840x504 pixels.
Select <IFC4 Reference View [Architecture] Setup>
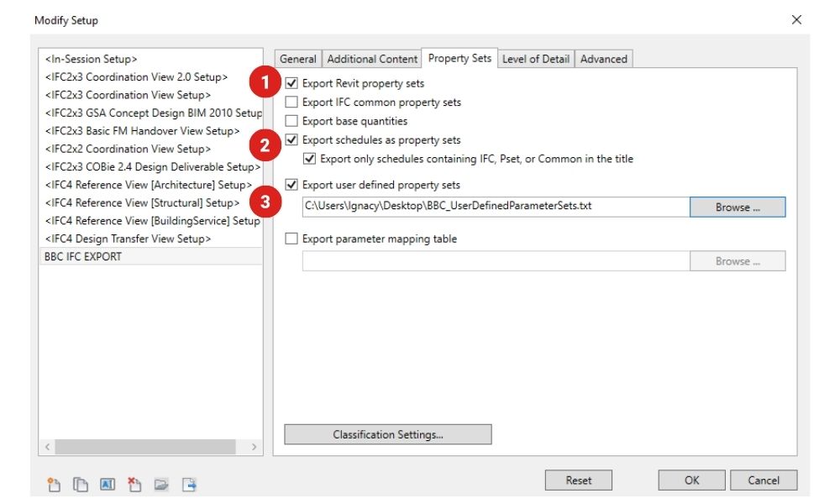pos(150,185)
